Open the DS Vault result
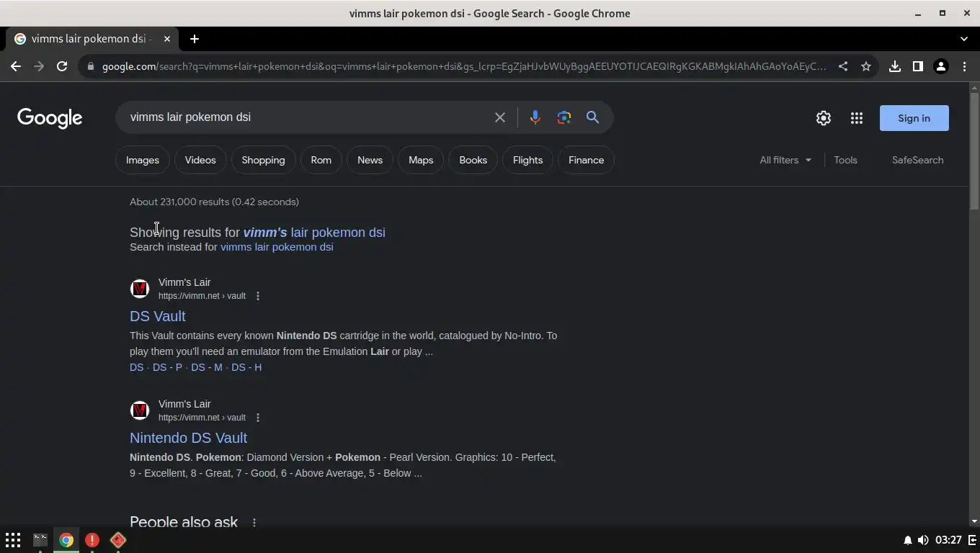Image resolution: width=980 pixels, height=553 pixels. pos(158,316)
